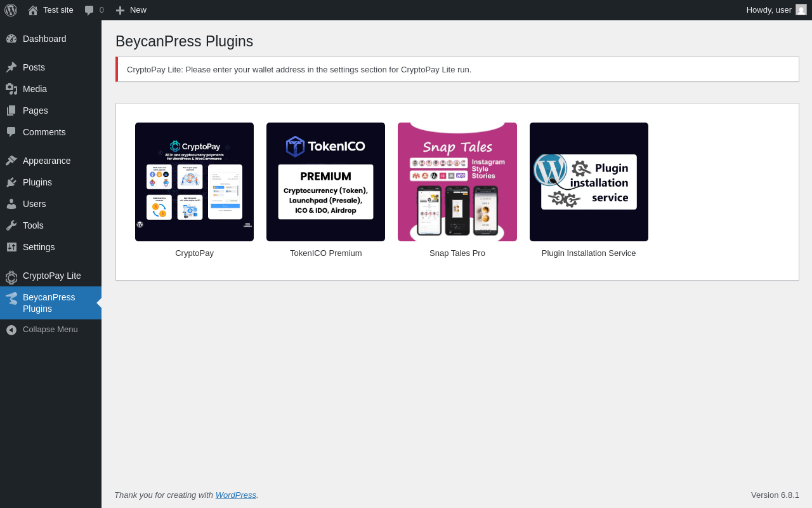Open CryptoPay Lite menu item

pos(51,276)
